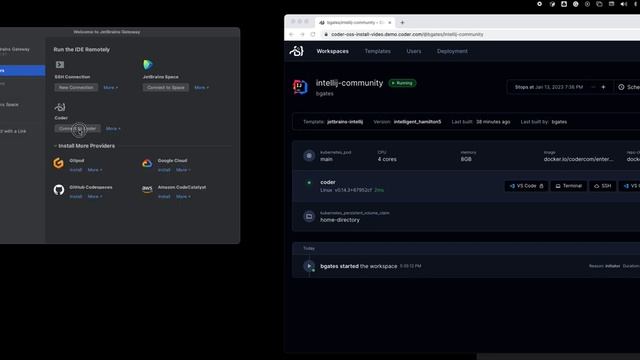
Task: Click the IntelliJ workspace icon beside intellij-community
Action: (x=300, y=87)
